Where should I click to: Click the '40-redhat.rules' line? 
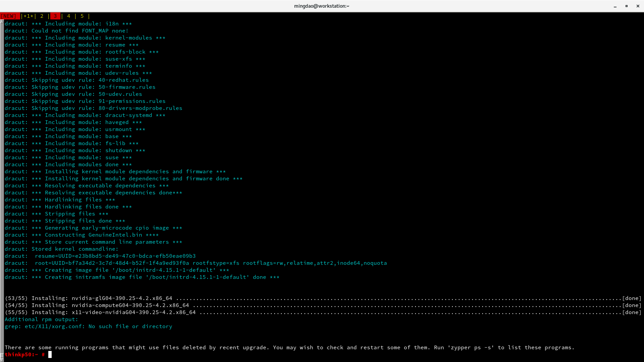click(77, 80)
